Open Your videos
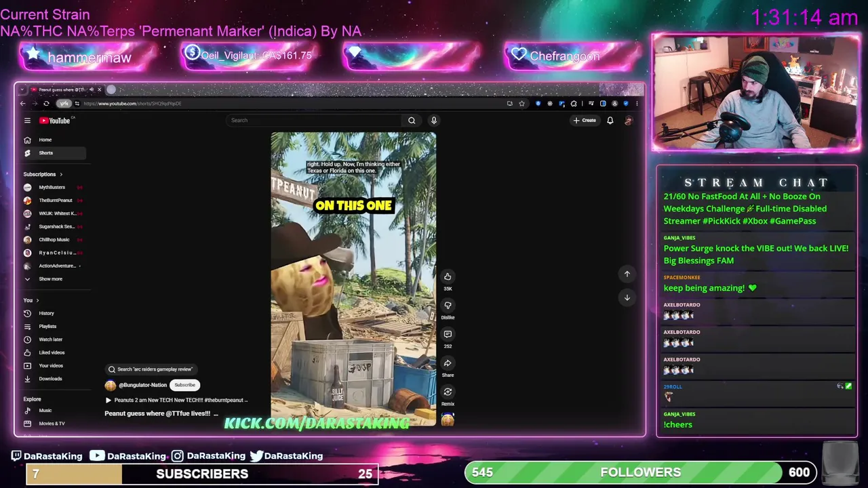The width and height of the screenshot is (868, 488). click(53, 365)
